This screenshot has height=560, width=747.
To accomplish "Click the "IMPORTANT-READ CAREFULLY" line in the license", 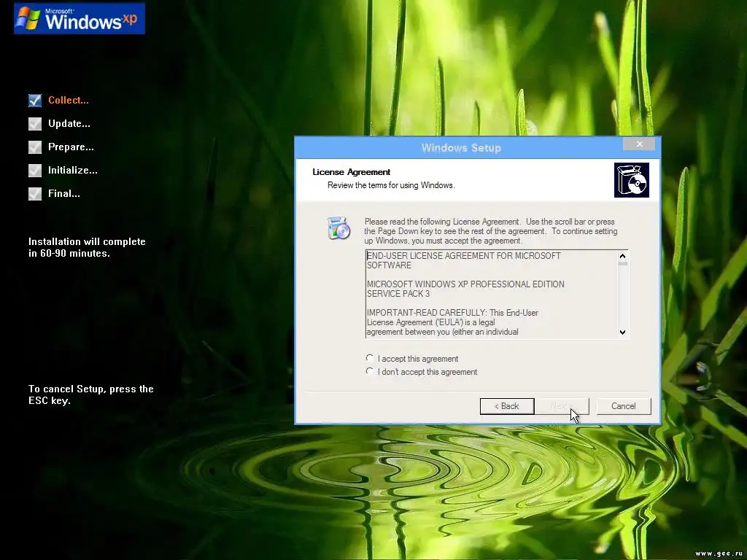I will point(452,313).
